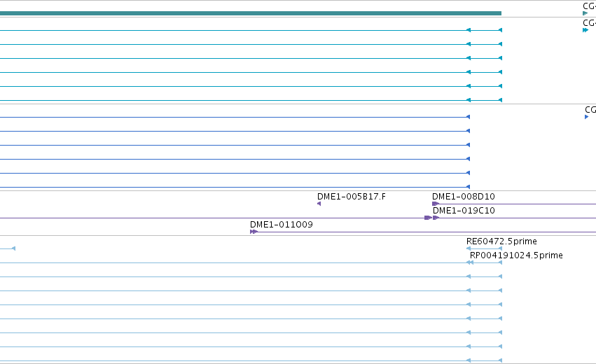Select the RE60472.5prime label
596x364 pixels.
tap(501, 241)
